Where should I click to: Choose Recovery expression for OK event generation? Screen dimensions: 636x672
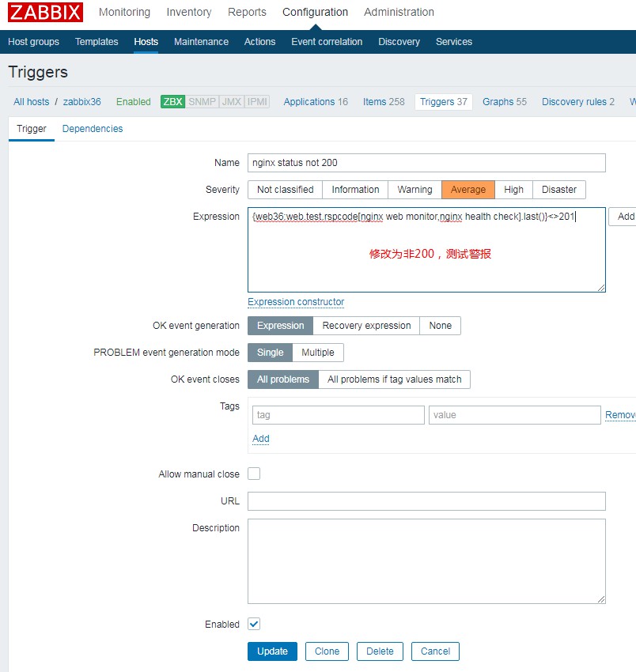(366, 326)
